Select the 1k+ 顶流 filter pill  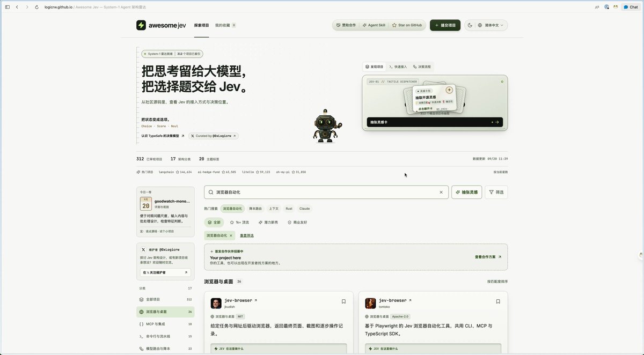click(239, 222)
